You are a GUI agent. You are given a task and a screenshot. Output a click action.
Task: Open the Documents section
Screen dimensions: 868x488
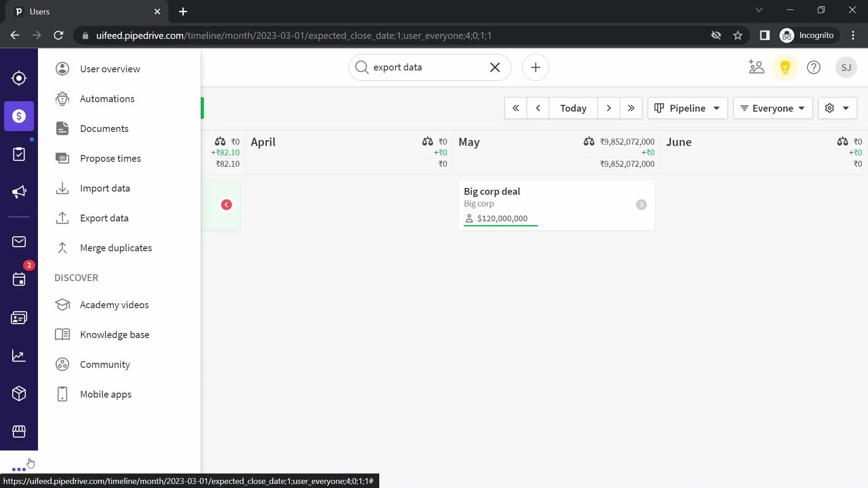(x=104, y=129)
